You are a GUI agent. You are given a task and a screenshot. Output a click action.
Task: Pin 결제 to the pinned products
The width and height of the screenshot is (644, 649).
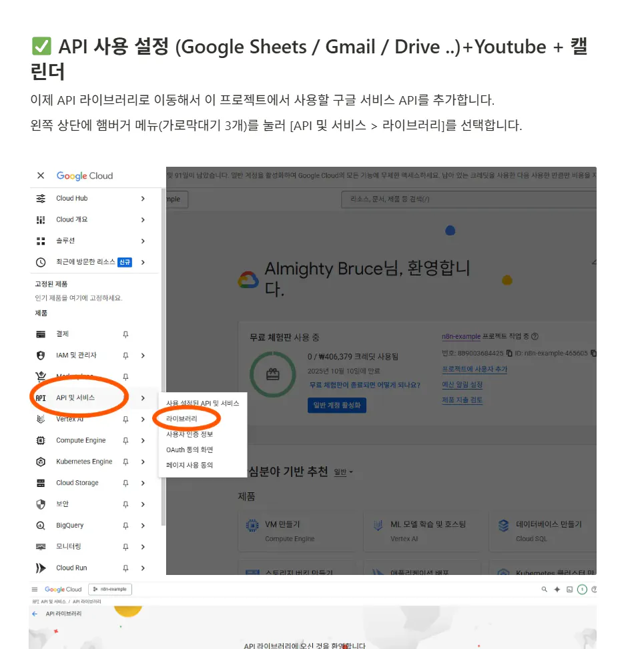[x=125, y=334]
